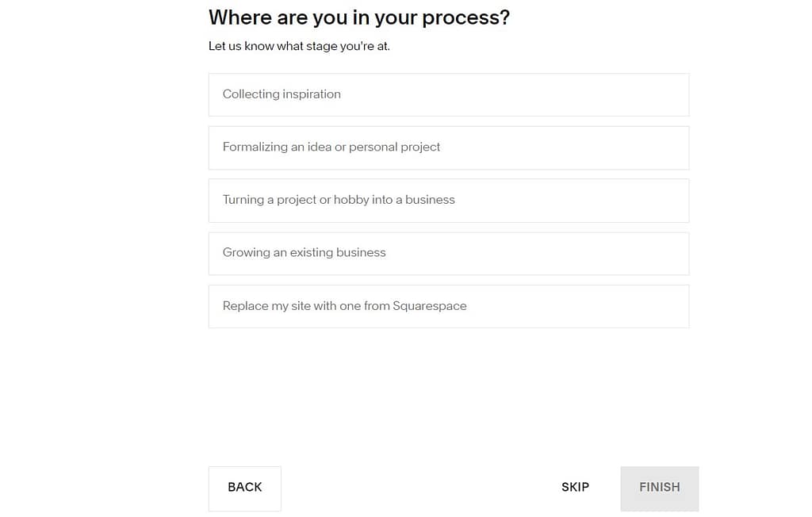
Task: Choose "Replace my site with one from Squarespace"
Action: (x=448, y=306)
